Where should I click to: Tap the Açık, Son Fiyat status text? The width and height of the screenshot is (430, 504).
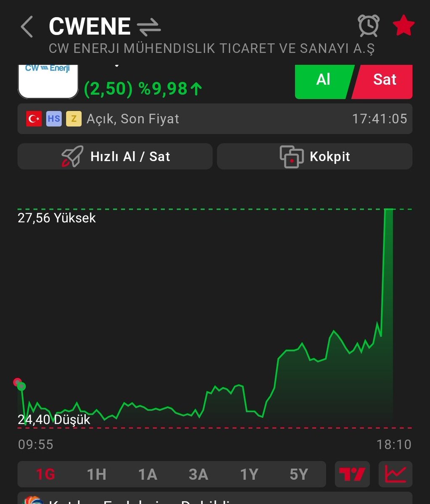click(133, 119)
